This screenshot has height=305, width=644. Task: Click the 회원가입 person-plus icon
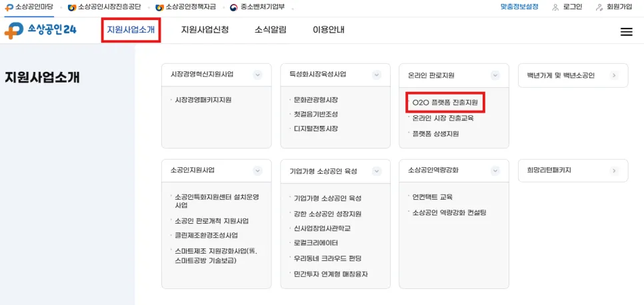tap(599, 7)
